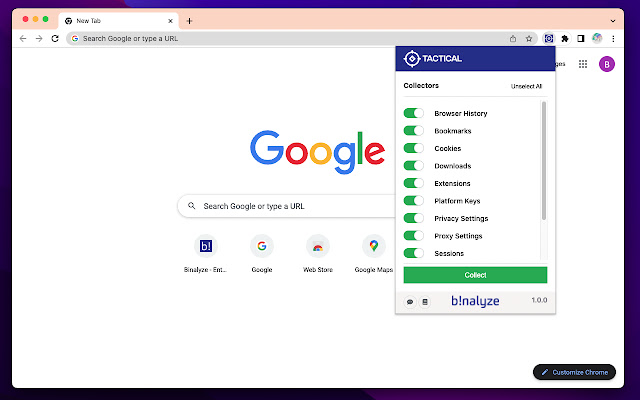Viewport: 640px width, 400px height.
Task: Open the share icon in the address bar
Action: [x=513, y=39]
